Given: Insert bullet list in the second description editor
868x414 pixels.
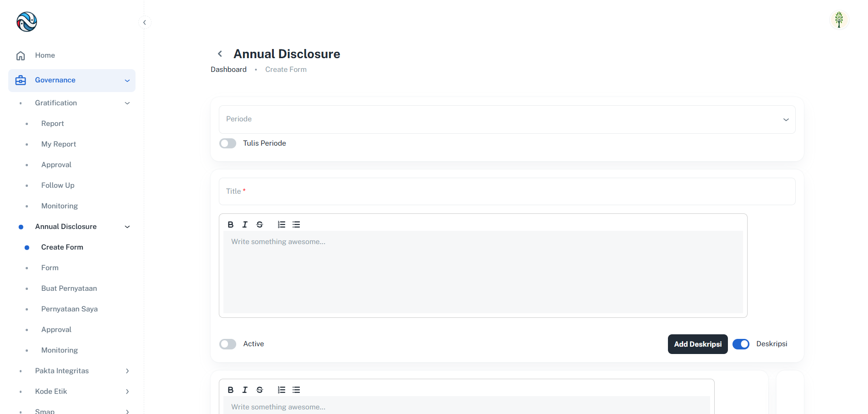Looking at the screenshot, I should point(296,390).
